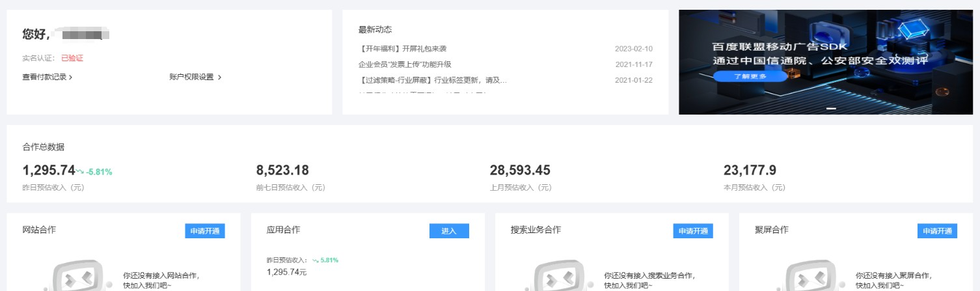Open 账户权限设置 link

191,77
